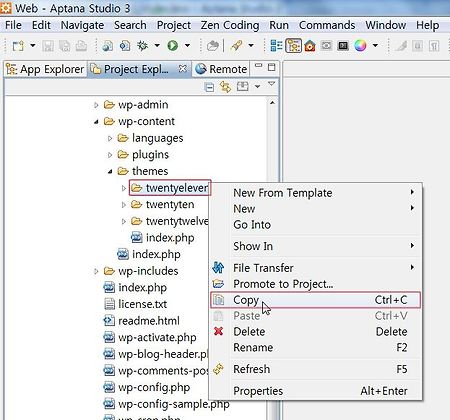Open the Commands menu

tap(327, 25)
